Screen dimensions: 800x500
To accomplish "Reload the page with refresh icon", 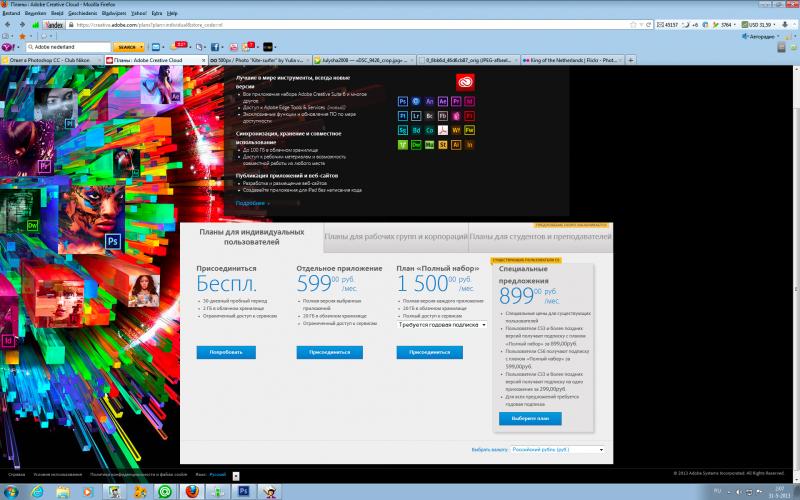I will [648, 24].
